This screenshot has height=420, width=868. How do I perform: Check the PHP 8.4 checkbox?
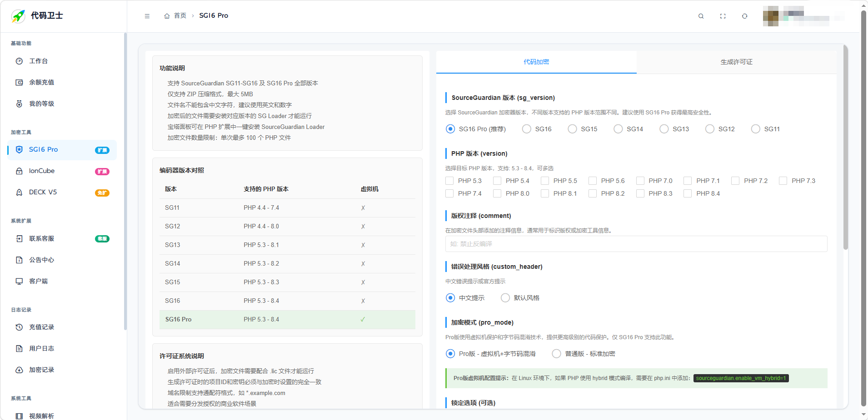(688, 193)
